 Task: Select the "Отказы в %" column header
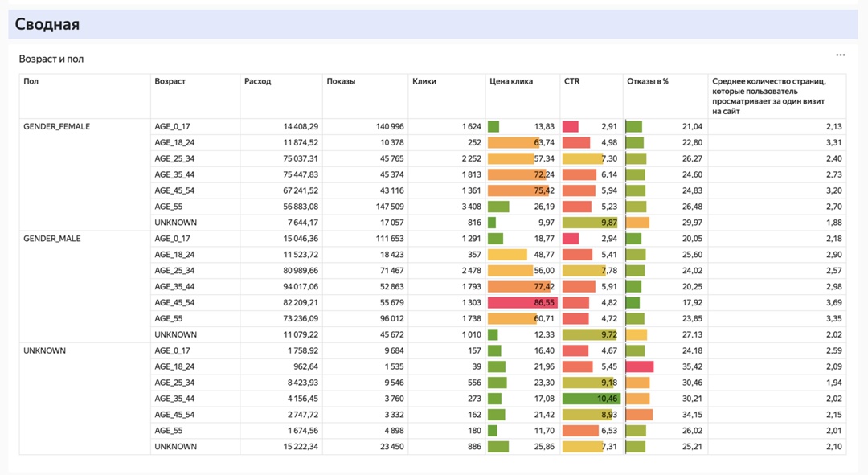(x=648, y=81)
